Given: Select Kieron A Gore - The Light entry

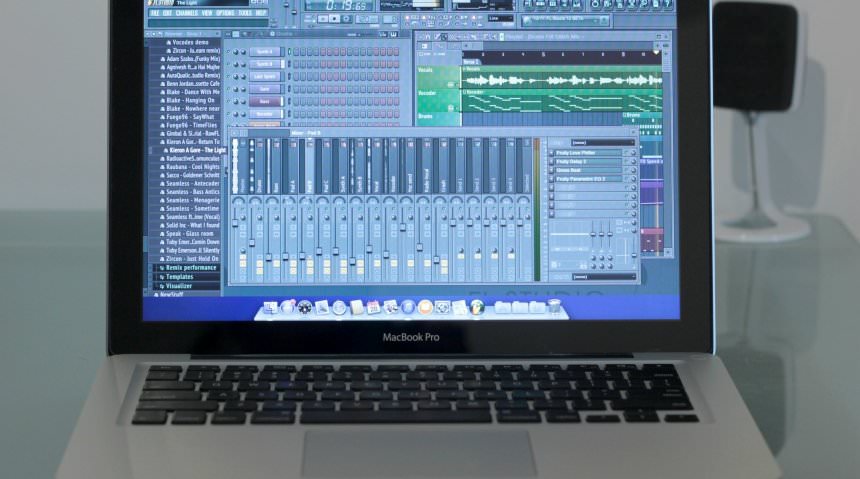Looking at the screenshot, I should [x=197, y=150].
